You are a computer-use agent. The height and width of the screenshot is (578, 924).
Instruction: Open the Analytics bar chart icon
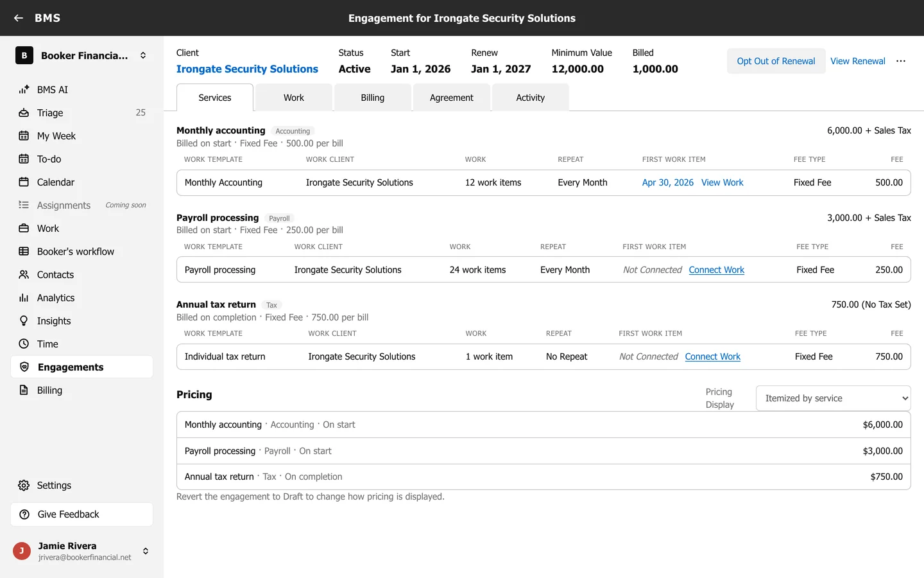pos(24,298)
